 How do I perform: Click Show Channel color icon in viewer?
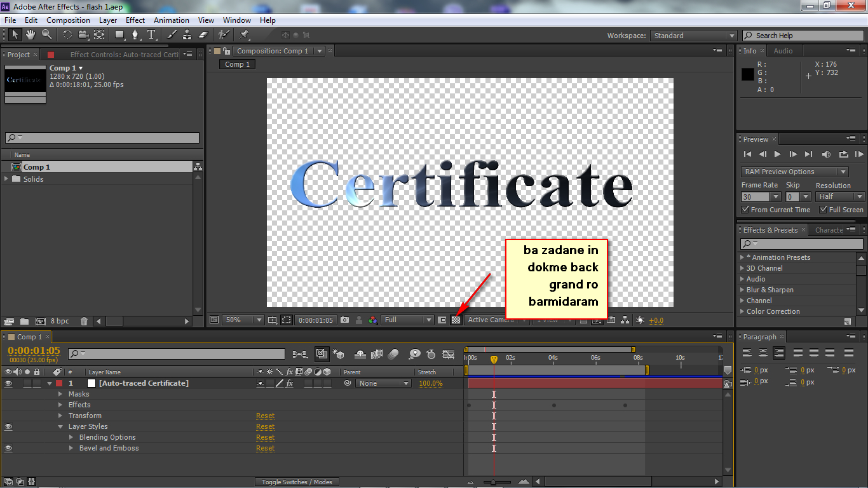point(372,320)
